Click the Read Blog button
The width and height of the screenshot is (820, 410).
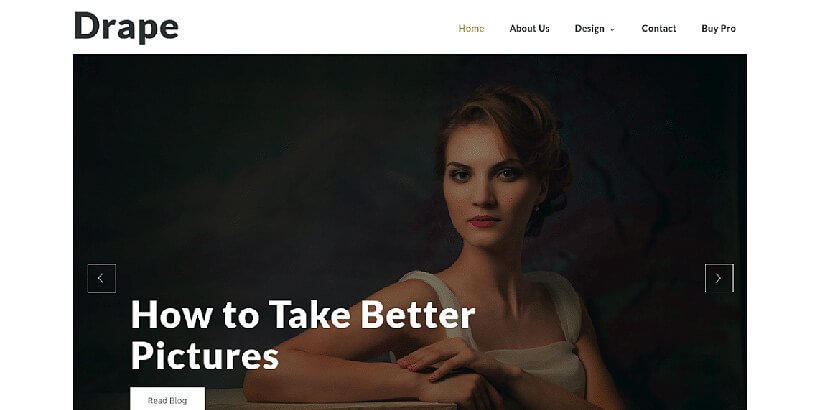tap(167, 399)
